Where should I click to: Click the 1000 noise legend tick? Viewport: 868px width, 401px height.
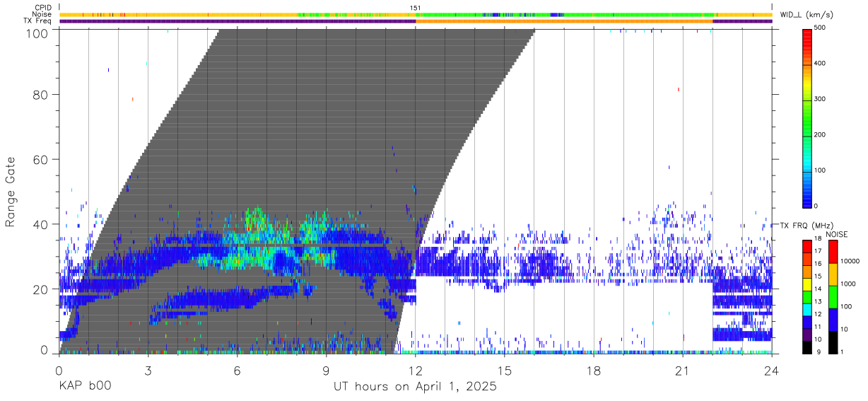(x=848, y=284)
